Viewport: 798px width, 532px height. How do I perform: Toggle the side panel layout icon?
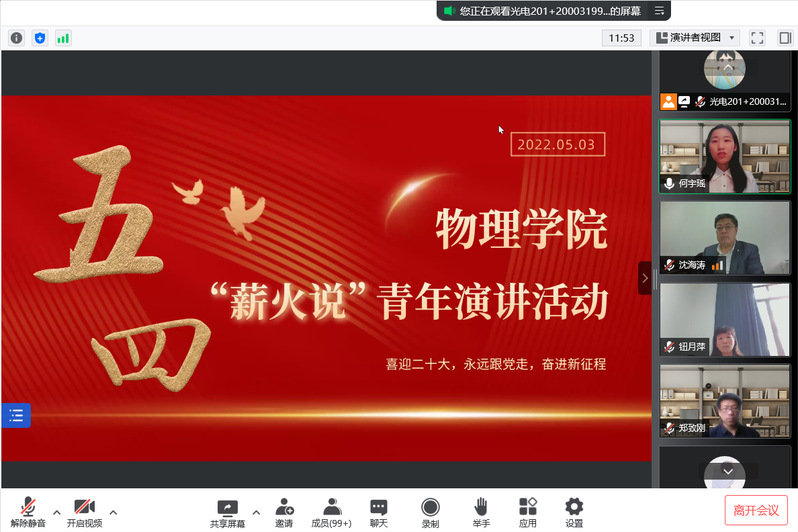(x=785, y=38)
